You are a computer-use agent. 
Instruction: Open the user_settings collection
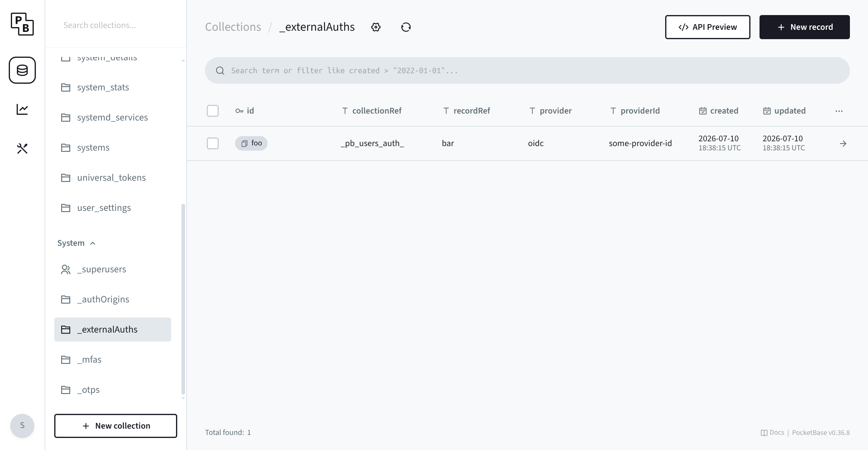(x=112, y=208)
